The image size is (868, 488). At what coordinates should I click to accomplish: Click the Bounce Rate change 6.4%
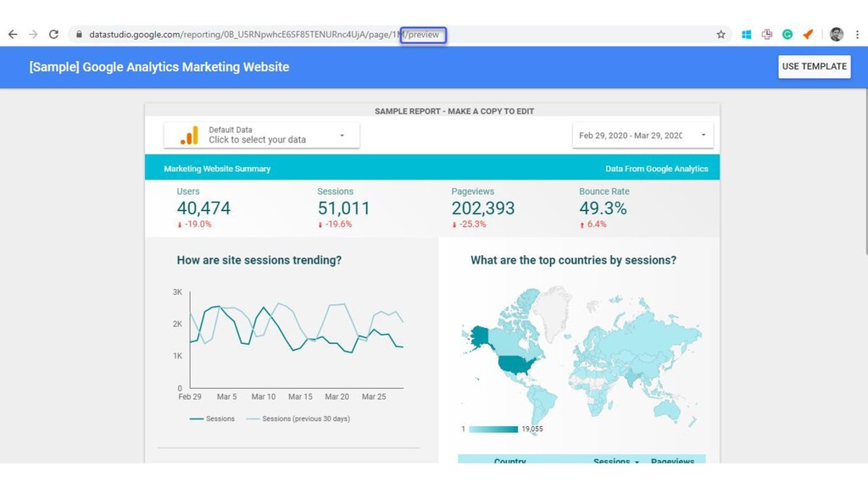pos(593,224)
